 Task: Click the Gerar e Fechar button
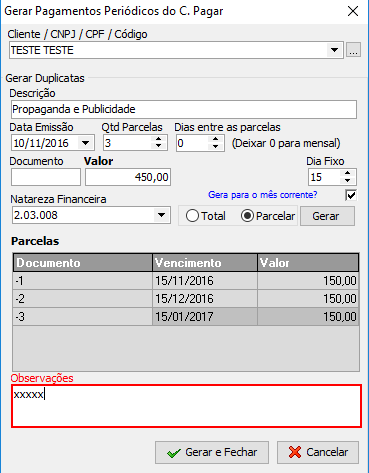click(x=212, y=452)
